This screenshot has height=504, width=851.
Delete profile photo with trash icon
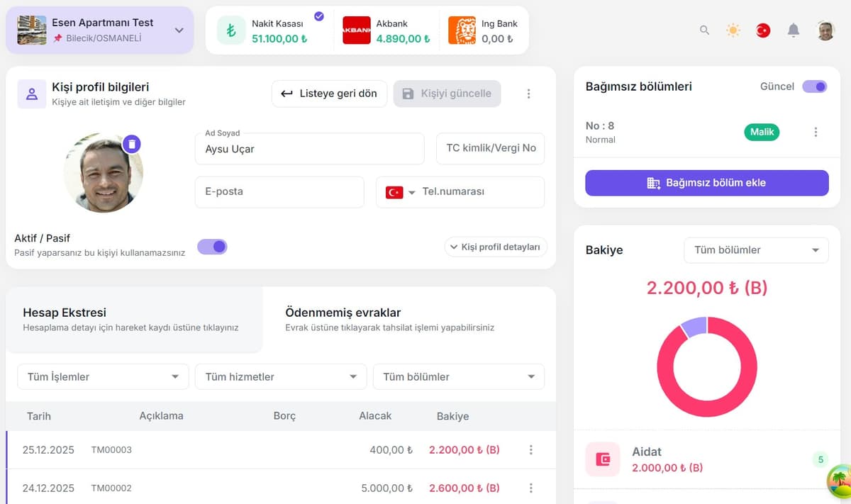pos(132,144)
